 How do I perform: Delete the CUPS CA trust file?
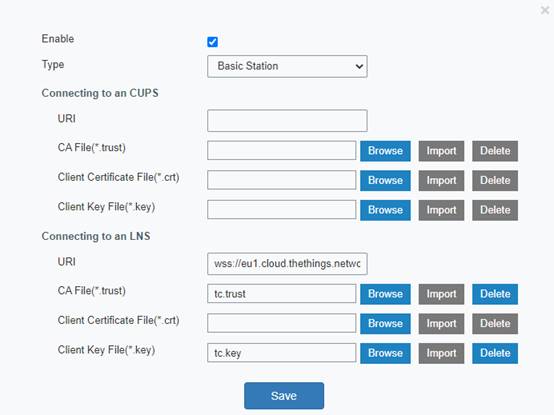[x=495, y=151]
